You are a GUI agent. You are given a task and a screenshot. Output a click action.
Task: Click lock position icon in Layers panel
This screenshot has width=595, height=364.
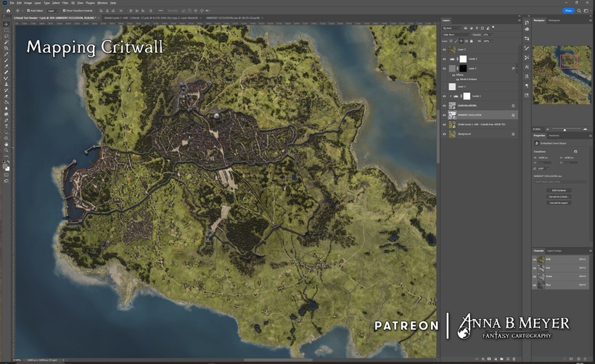pos(461,41)
